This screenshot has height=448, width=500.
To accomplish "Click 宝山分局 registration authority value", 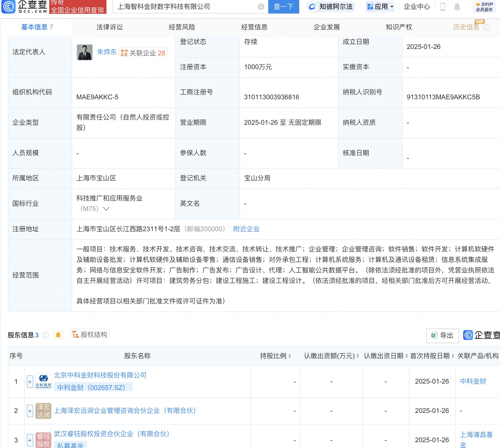I will [x=257, y=178].
